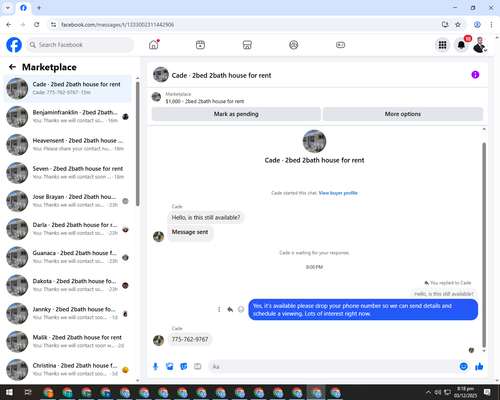Open the Marketplace storefront icon

pos(247,45)
